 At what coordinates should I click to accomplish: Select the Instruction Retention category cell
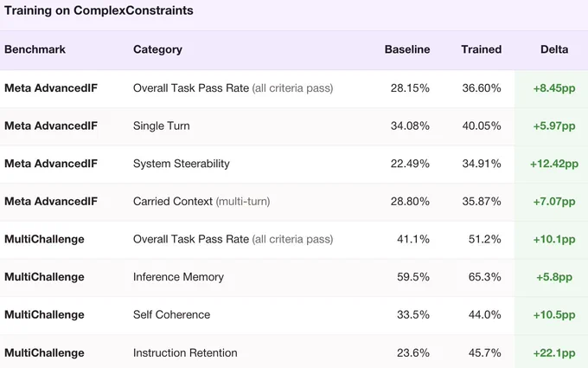(x=185, y=353)
